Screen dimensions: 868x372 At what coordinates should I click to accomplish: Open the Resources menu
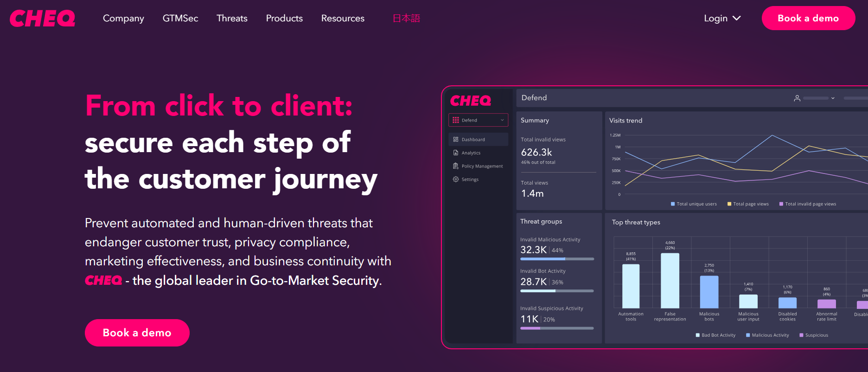pyautogui.click(x=343, y=18)
